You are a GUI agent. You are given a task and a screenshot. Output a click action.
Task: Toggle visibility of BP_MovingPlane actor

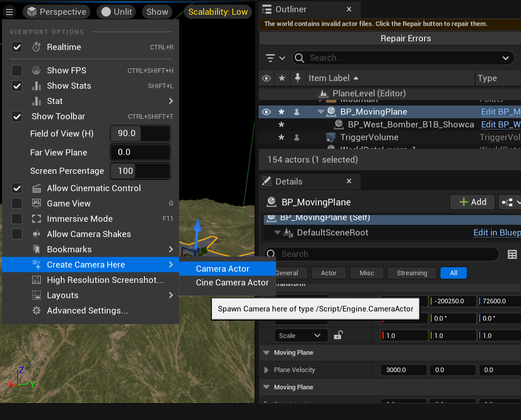(266, 112)
